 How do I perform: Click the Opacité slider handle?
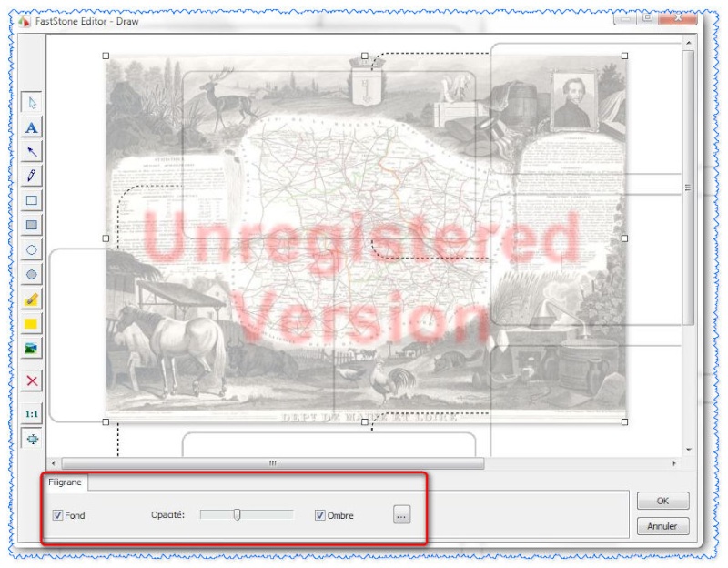point(238,514)
